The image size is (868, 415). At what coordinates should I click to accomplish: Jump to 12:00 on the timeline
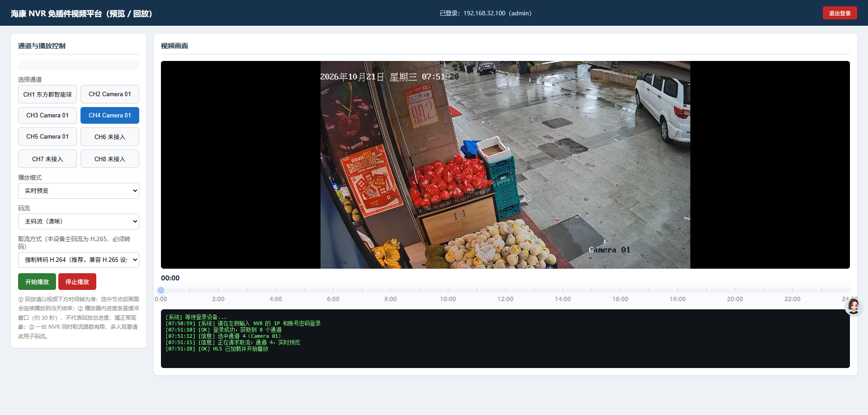coord(505,290)
